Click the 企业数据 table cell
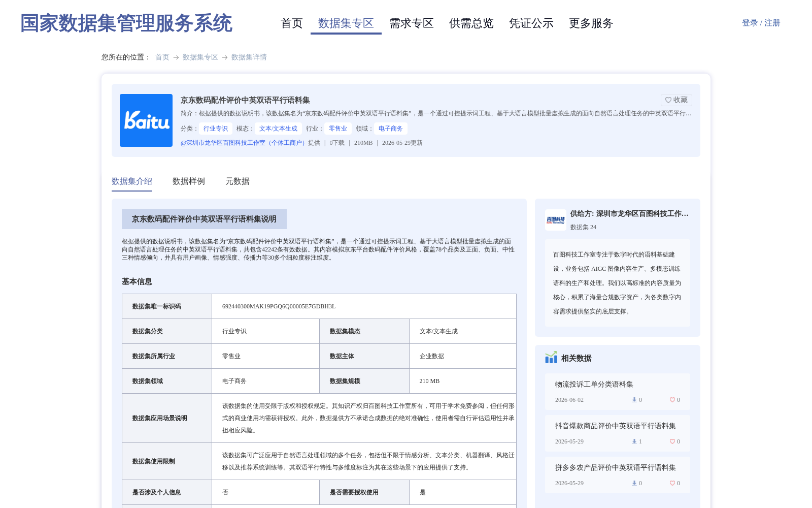 point(463,356)
